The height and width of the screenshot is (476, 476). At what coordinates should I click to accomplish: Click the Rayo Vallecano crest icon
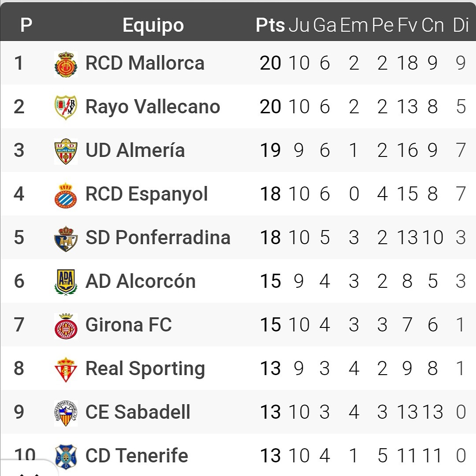[66, 108]
